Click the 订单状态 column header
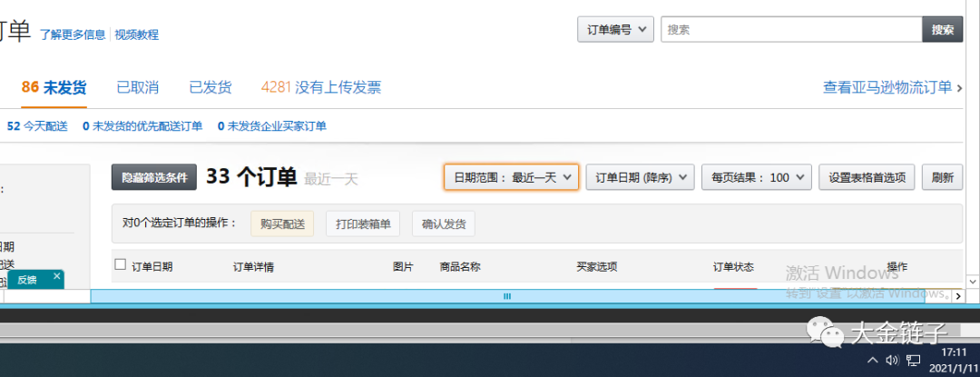Viewport: 980px width, 377px height. [733, 267]
